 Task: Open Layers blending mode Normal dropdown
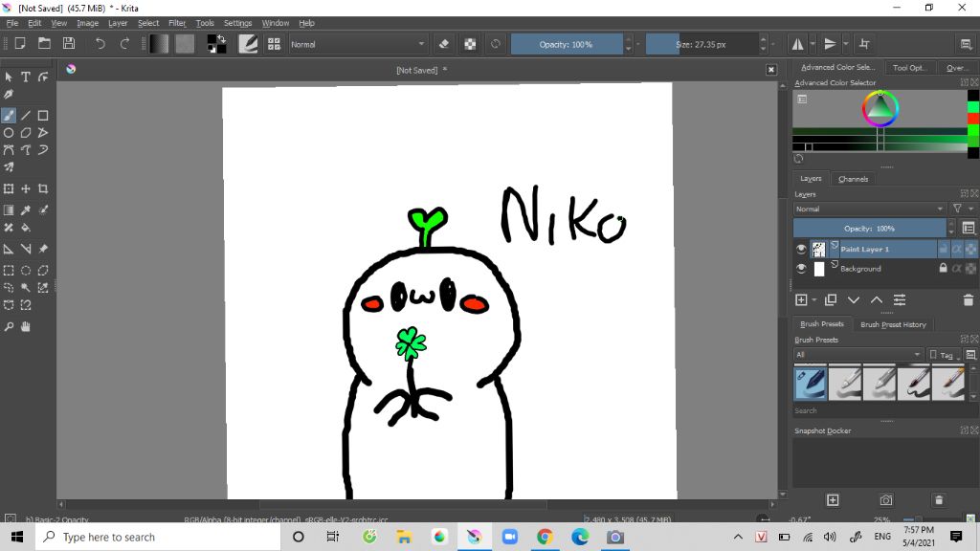[x=869, y=209]
